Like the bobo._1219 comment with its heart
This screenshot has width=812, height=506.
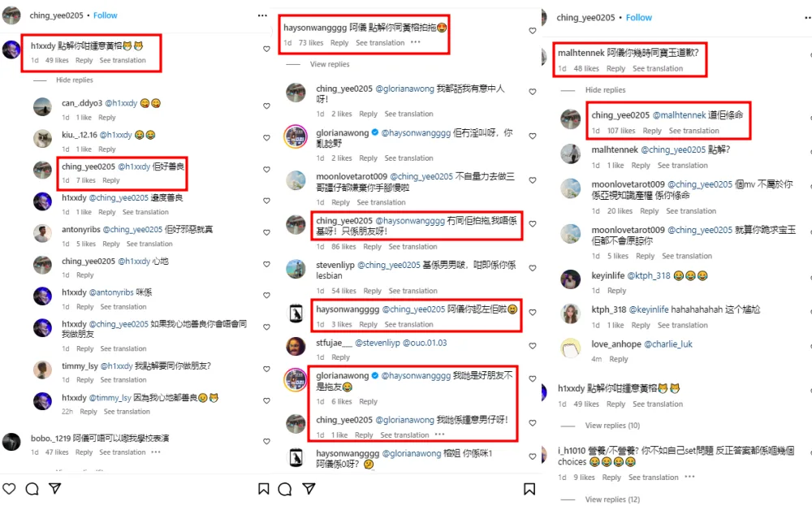click(266, 441)
